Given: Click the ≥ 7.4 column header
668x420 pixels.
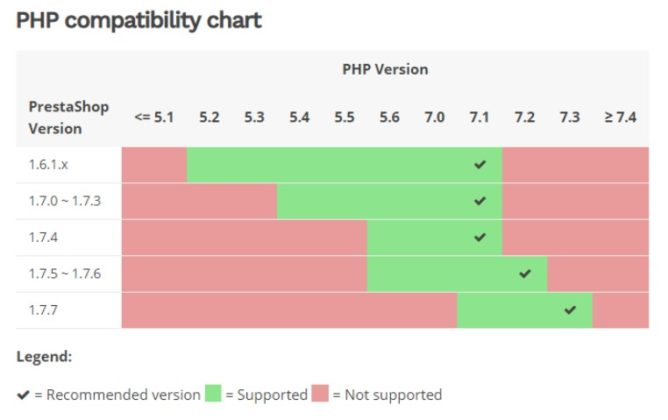Looking at the screenshot, I should click(620, 117).
